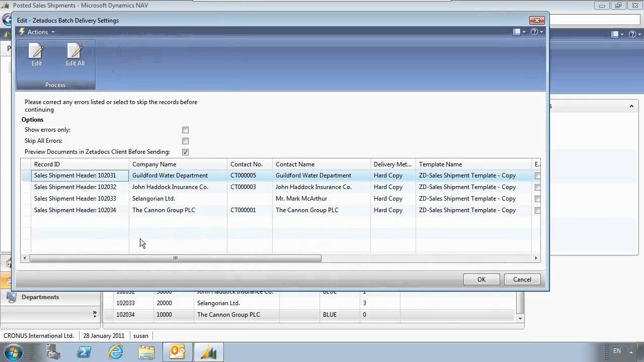Click the Edit All icon
The height and width of the screenshot is (362, 644).
coord(75,55)
